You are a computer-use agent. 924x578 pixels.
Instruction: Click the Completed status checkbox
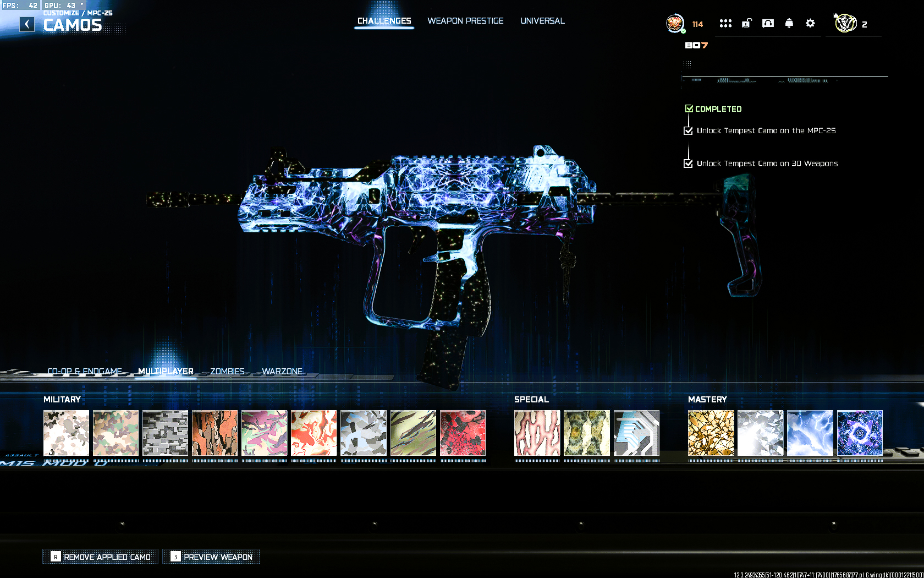tap(689, 108)
